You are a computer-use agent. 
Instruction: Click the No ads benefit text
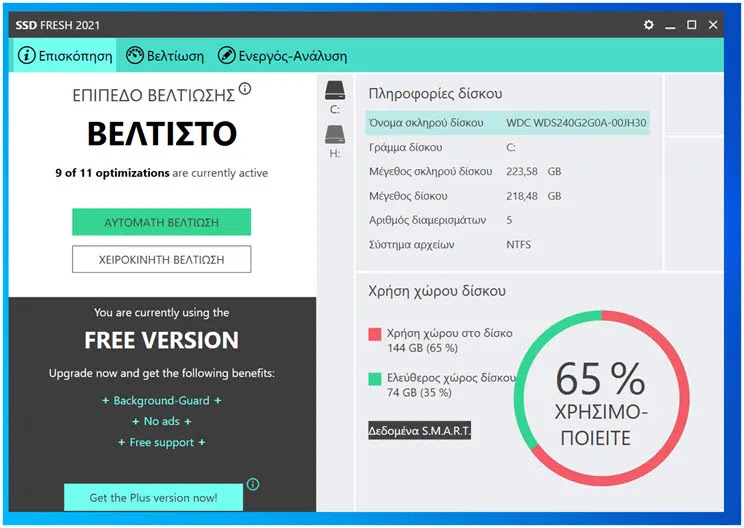pyautogui.click(x=161, y=421)
